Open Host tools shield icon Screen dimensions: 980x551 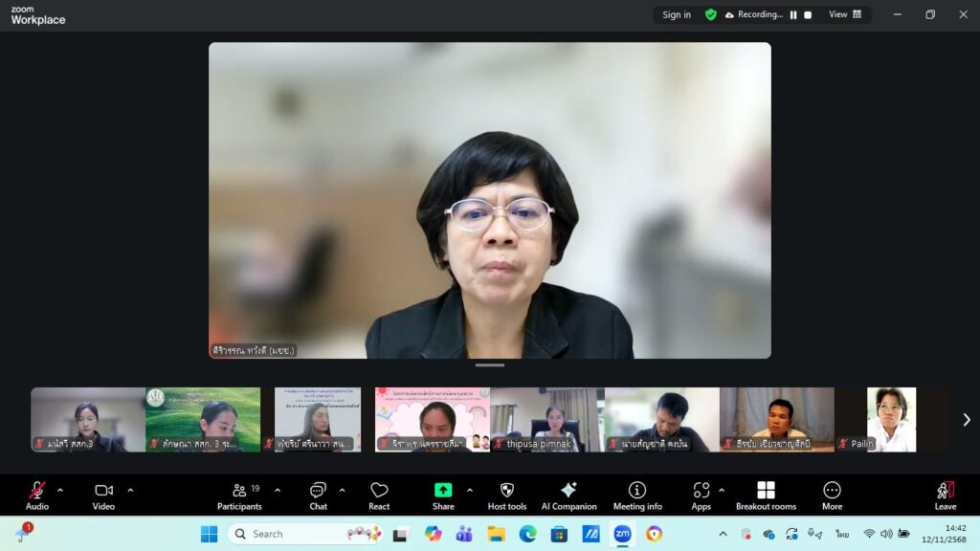click(x=506, y=495)
